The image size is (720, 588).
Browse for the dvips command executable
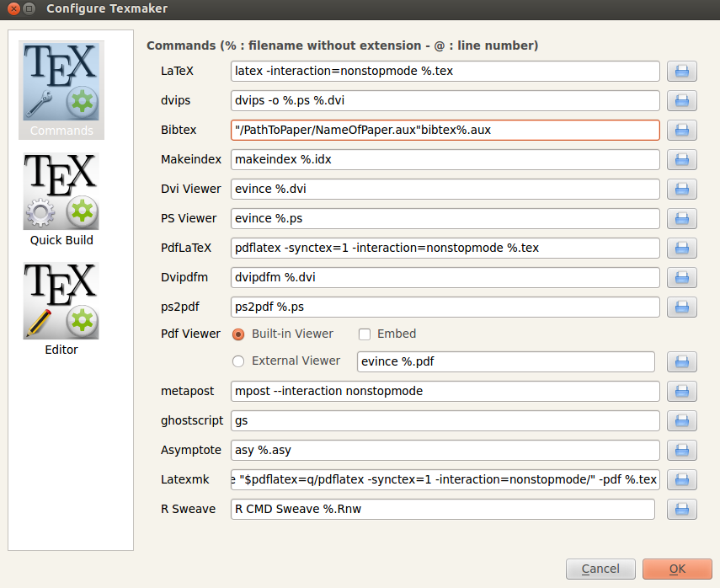pyautogui.click(x=682, y=100)
